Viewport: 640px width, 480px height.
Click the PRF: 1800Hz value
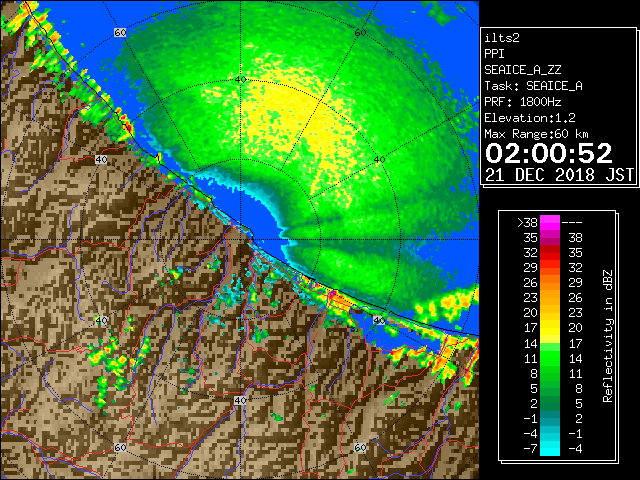pyautogui.click(x=523, y=102)
